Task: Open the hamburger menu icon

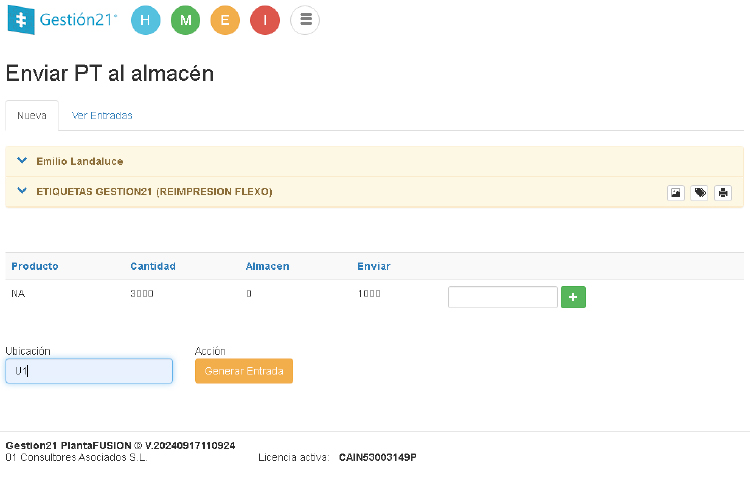Action: pyautogui.click(x=305, y=20)
